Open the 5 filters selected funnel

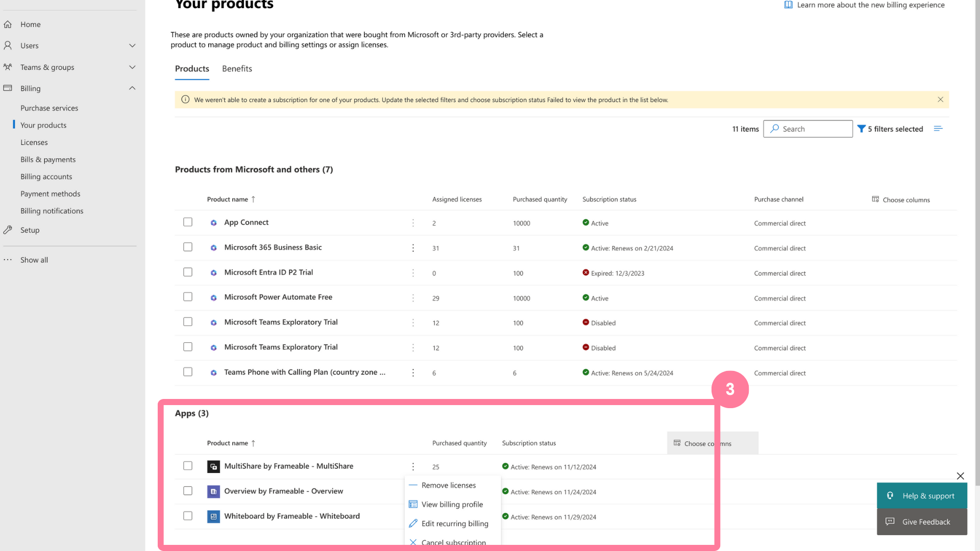pyautogui.click(x=862, y=129)
